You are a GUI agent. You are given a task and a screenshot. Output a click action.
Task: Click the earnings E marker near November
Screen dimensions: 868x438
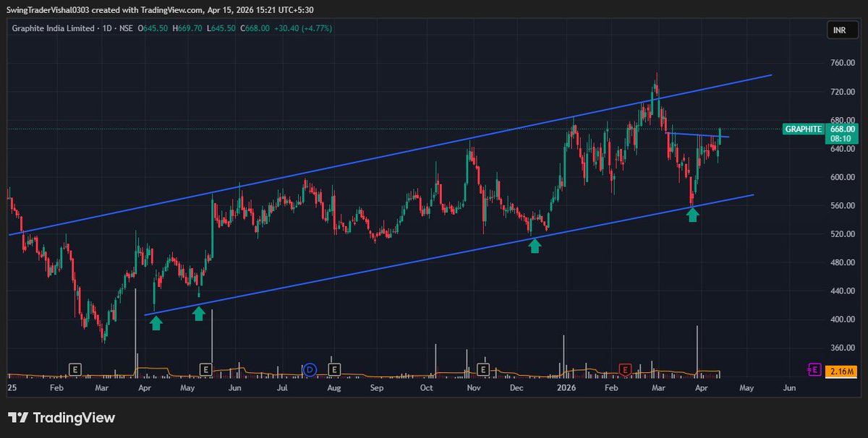pyautogui.click(x=483, y=369)
